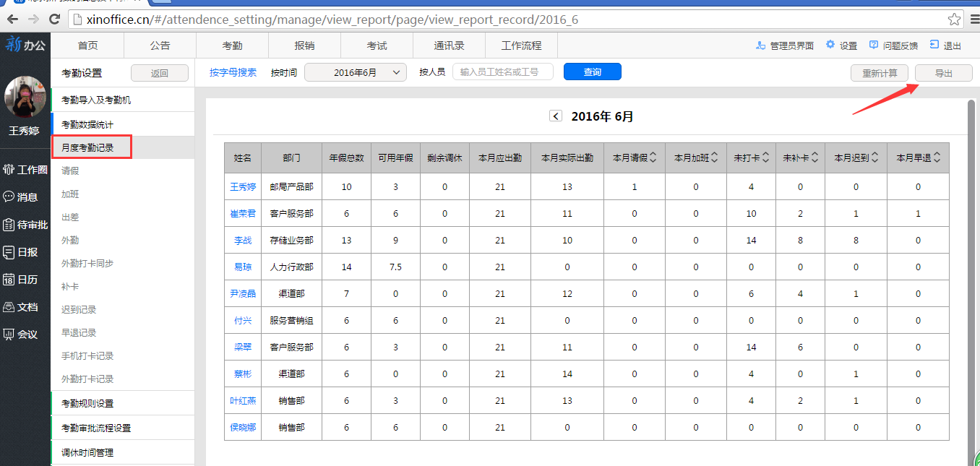Screen dimensions: 980x466
Task: Click 按字母搜索 link
Action: pyautogui.click(x=233, y=72)
